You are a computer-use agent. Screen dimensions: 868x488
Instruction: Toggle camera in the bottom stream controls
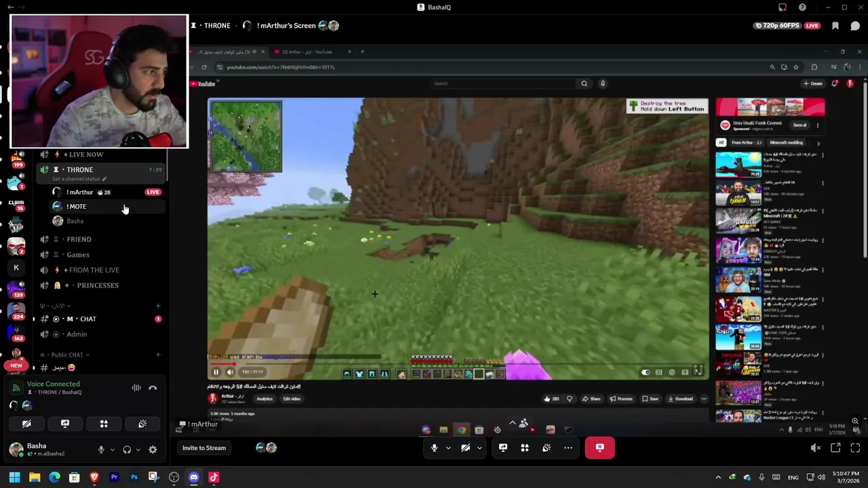465,447
